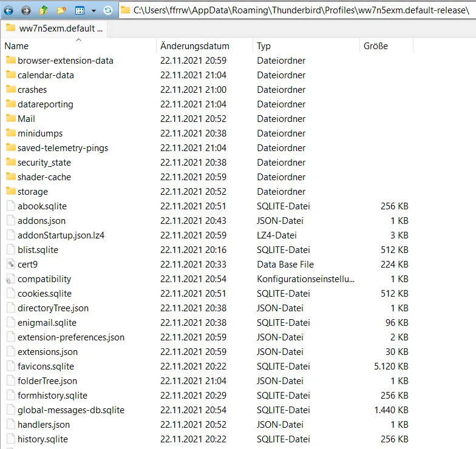This screenshot has width=476, height=449.
Task: Sort by Typ column header
Action: tap(263, 46)
